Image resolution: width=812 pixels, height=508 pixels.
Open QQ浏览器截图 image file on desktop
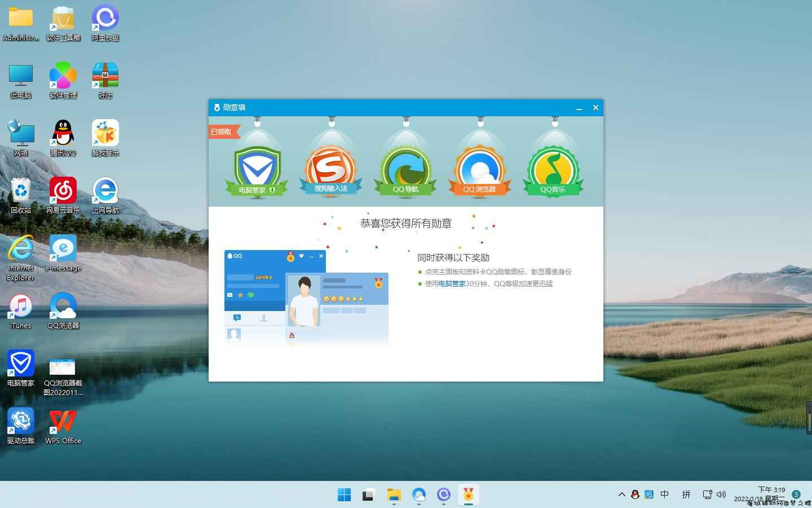[63, 376]
